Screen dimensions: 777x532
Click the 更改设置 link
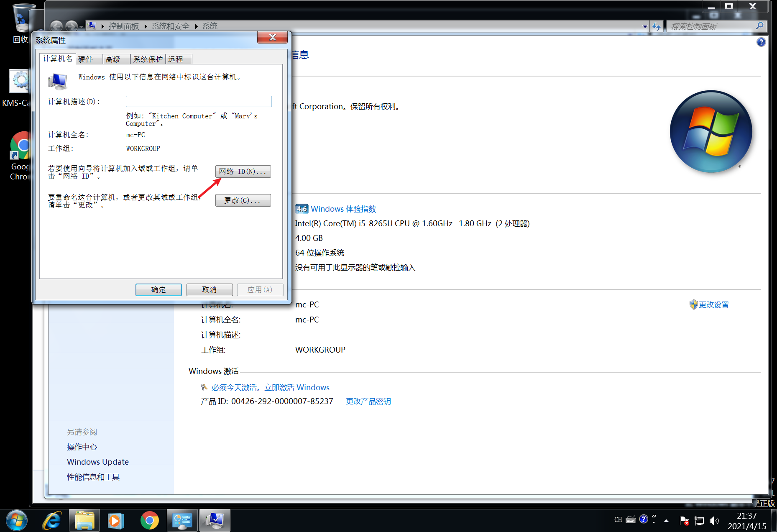pos(714,305)
